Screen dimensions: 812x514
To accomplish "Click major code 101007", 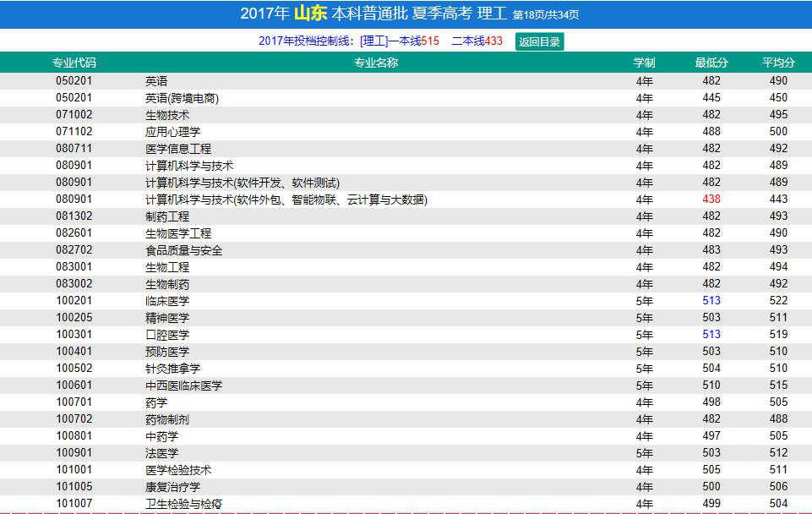I will [74, 504].
